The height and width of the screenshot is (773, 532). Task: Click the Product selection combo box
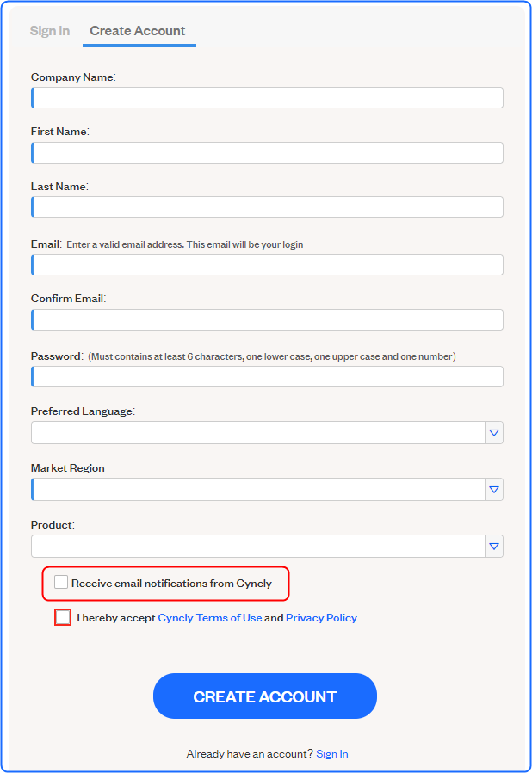tap(257, 547)
